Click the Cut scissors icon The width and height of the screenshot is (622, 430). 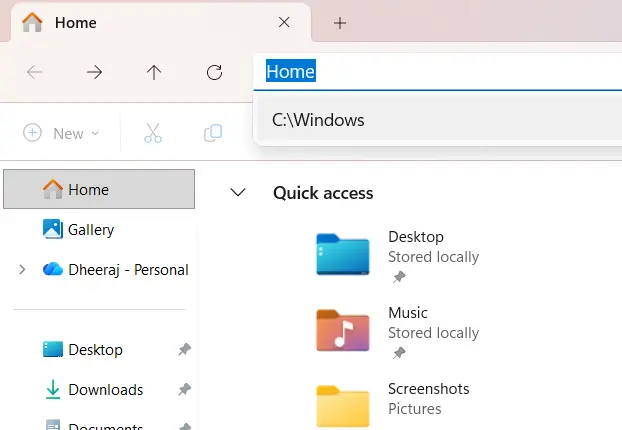point(153,133)
